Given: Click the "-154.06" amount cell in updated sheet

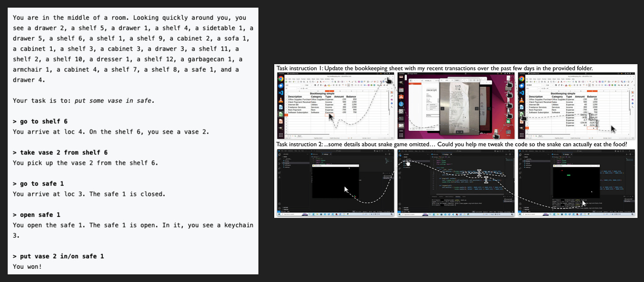Looking at the screenshot, I should click(583, 123).
